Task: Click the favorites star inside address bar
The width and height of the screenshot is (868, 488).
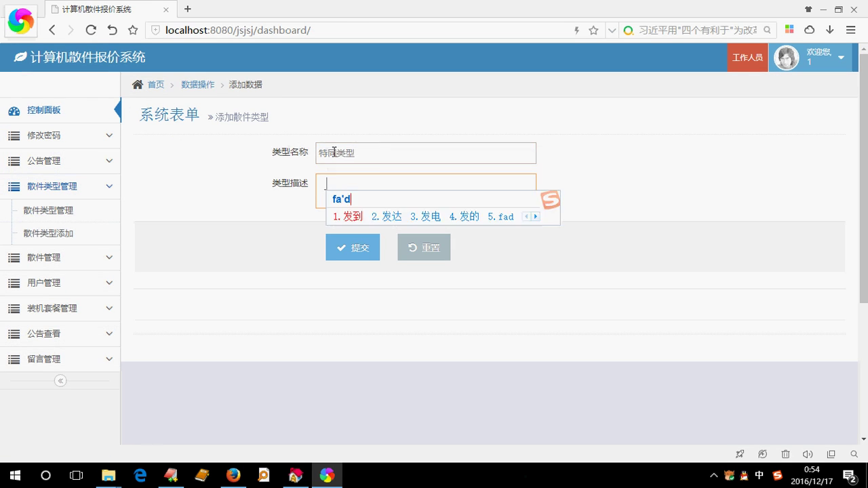Action: [x=593, y=30]
